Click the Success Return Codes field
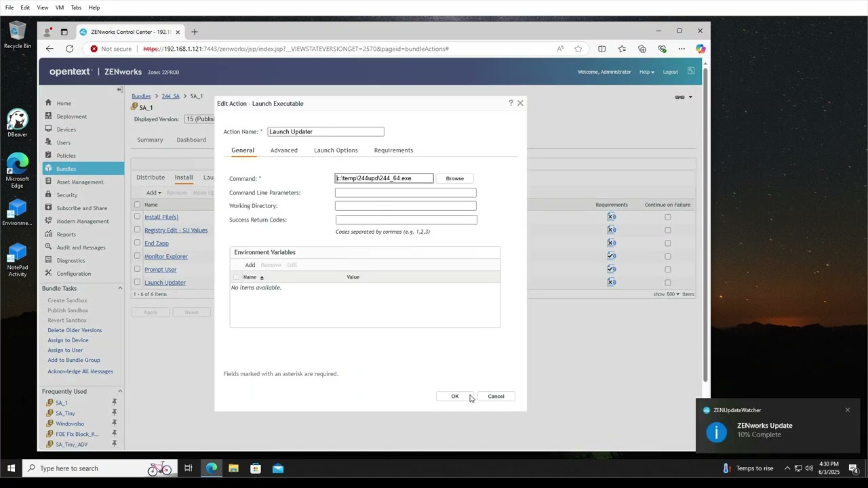This screenshot has height=488, width=868. 406,220
